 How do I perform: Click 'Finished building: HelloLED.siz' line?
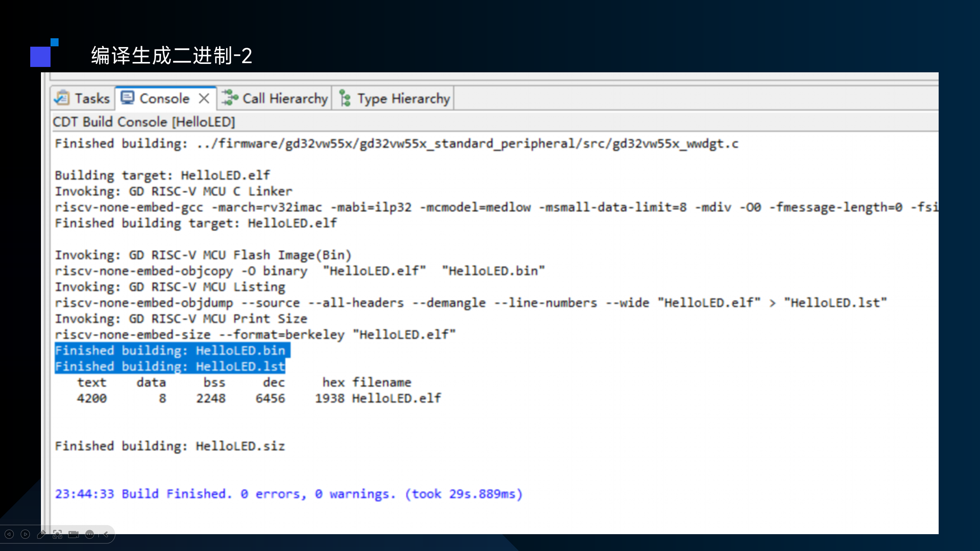tap(170, 446)
